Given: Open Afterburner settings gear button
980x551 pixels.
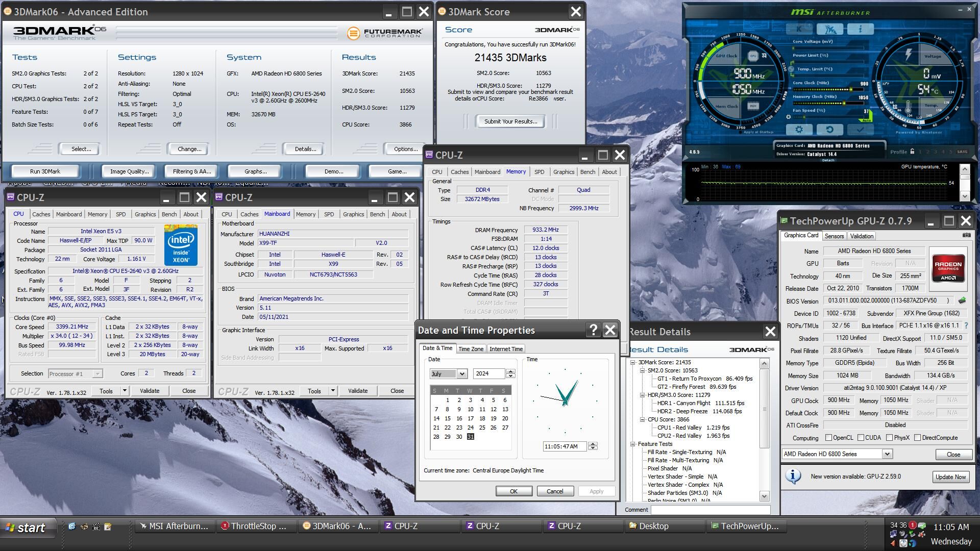Looking at the screenshot, I should coord(799,130).
